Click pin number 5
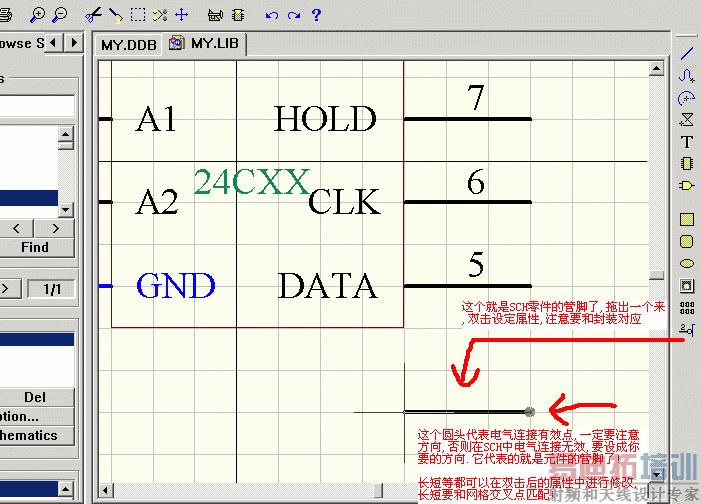 pos(476,264)
